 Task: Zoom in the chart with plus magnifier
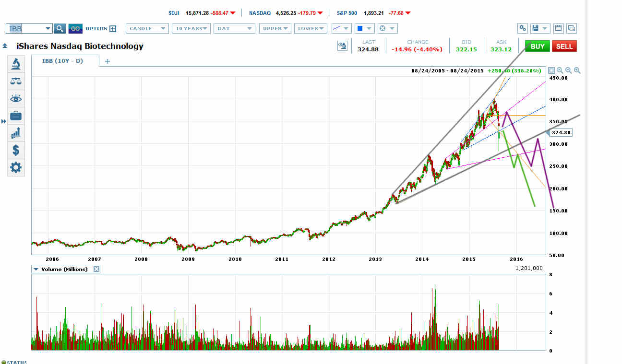click(577, 70)
